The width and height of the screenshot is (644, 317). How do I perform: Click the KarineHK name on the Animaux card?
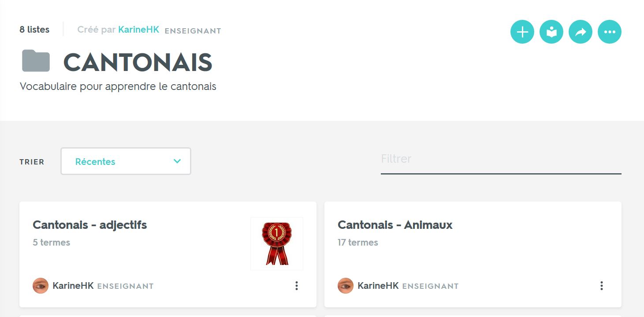coord(378,286)
